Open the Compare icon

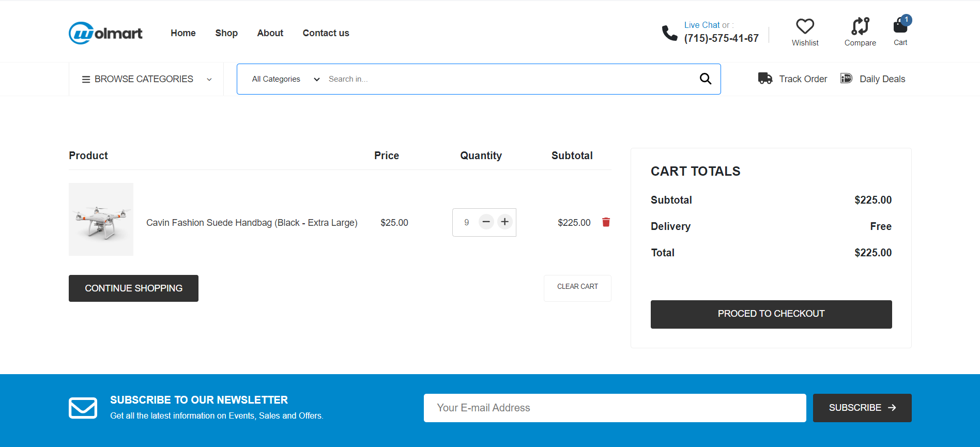pos(860,26)
